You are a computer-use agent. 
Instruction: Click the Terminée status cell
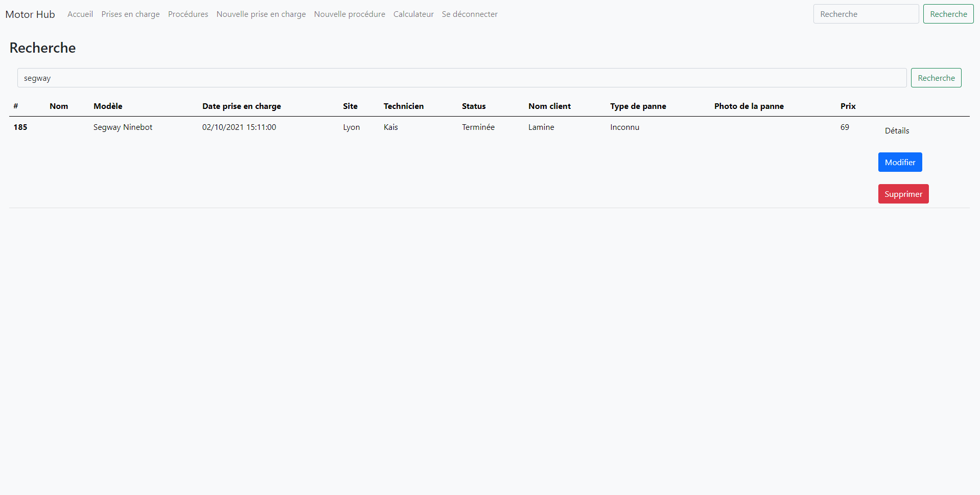(x=478, y=127)
